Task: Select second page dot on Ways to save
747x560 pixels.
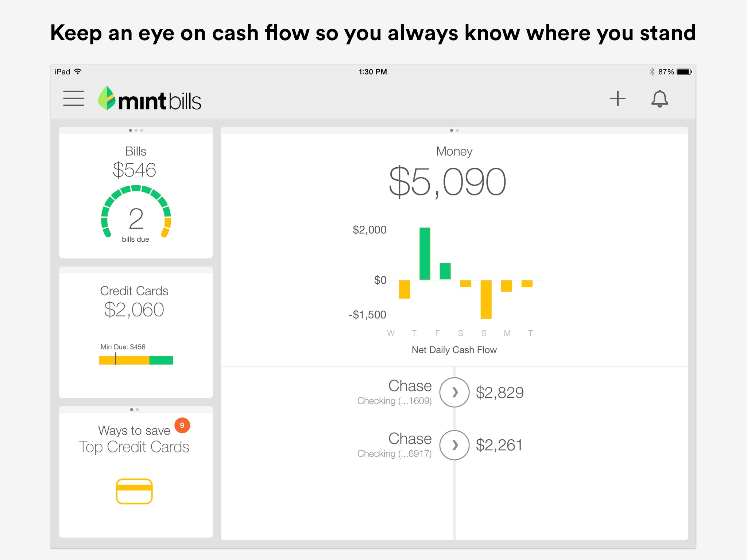Action: tap(137, 410)
